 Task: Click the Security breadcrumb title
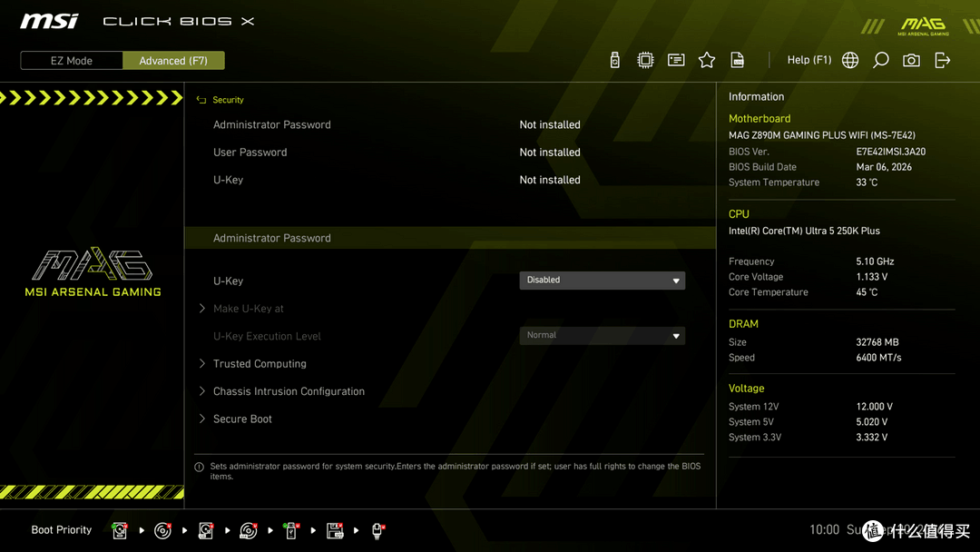[228, 100]
